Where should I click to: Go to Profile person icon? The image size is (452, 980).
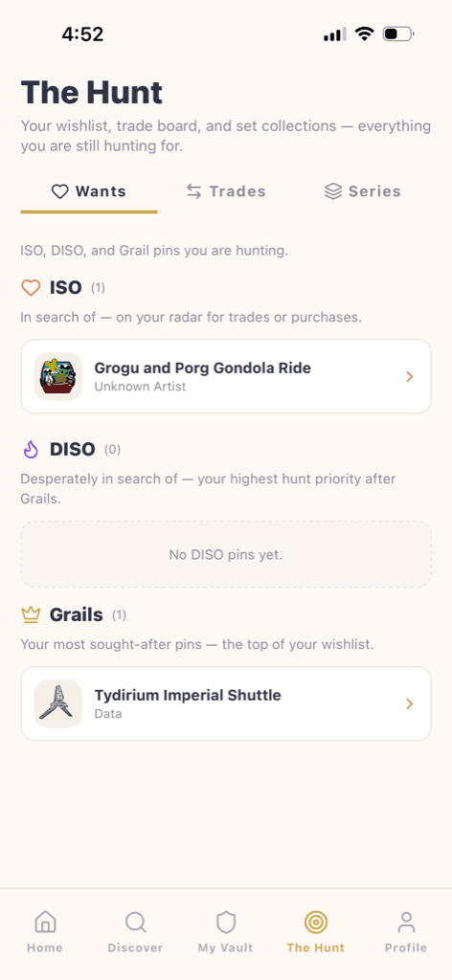click(x=406, y=922)
